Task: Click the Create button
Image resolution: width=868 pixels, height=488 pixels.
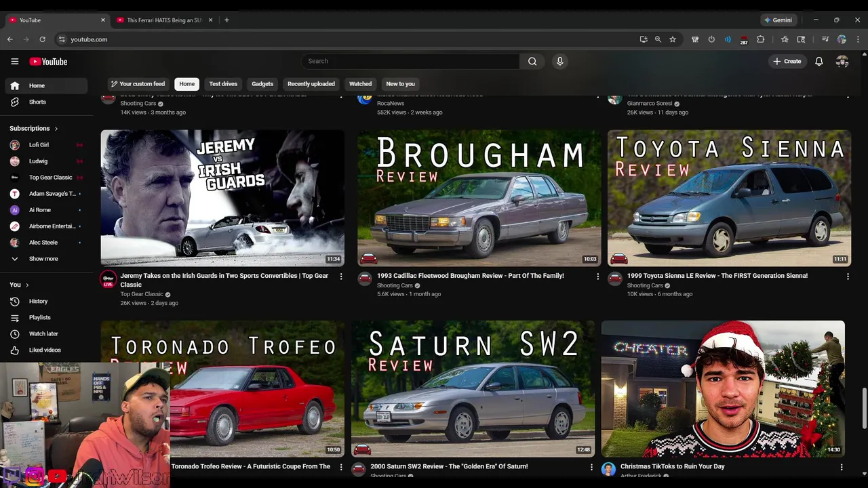Action: click(x=787, y=61)
